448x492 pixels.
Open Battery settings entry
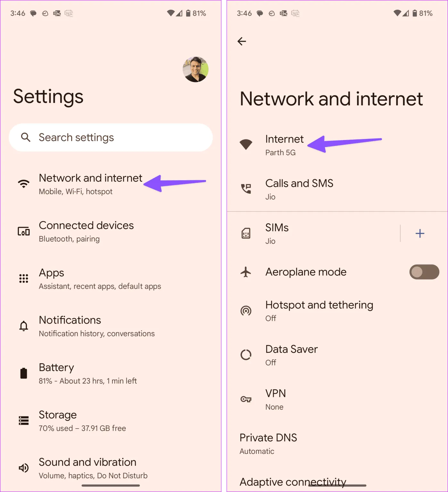(x=111, y=373)
